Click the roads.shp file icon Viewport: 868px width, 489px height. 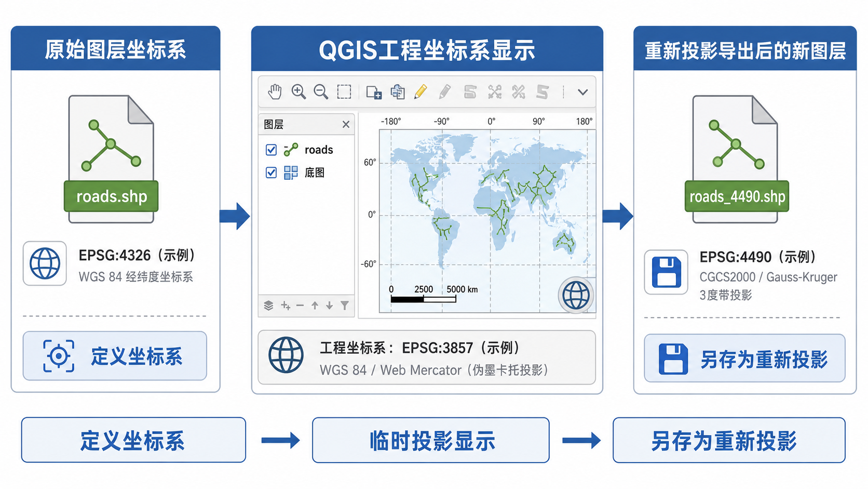[x=111, y=159]
